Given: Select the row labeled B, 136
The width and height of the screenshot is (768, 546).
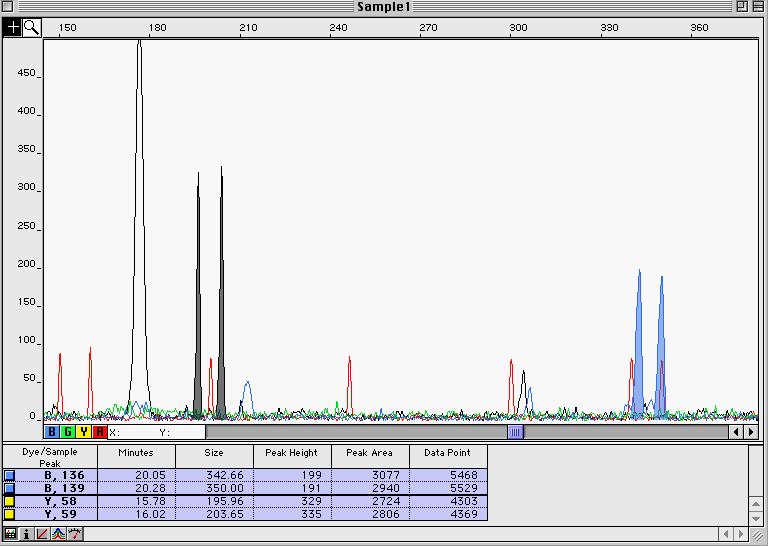Looking at the screenshot, I should [x=245, y=475].
